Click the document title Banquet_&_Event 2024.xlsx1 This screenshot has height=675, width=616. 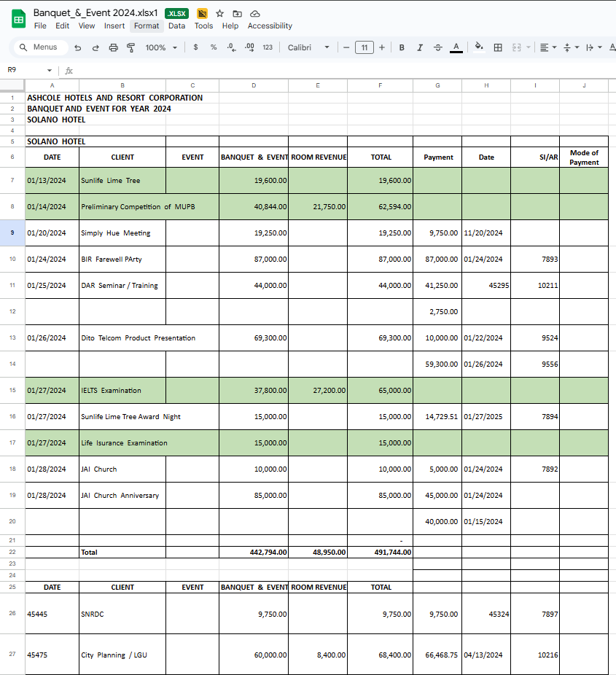[95, 13]
